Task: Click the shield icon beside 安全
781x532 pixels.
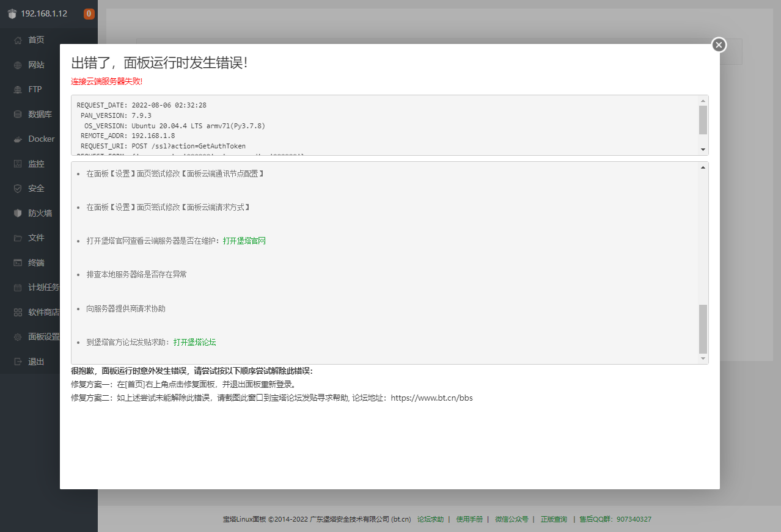Action: (18, 188)
